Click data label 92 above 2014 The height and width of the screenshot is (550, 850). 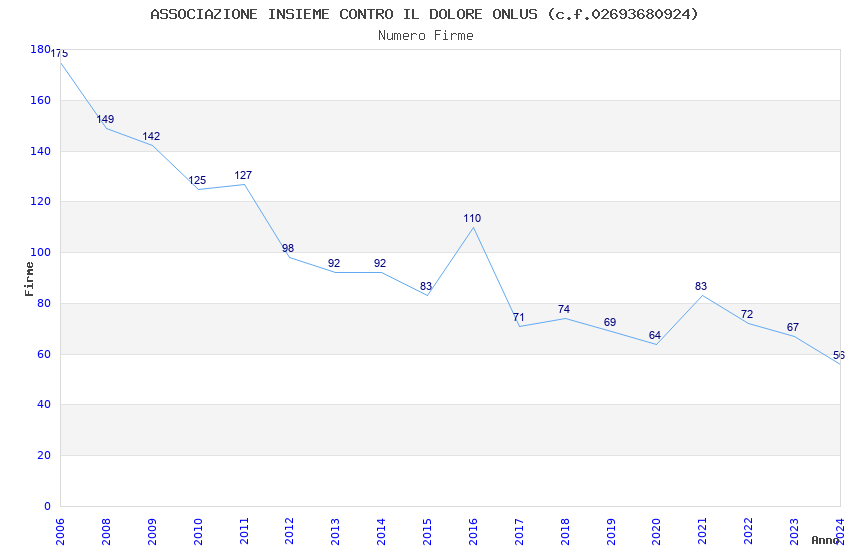pos(380,263)
